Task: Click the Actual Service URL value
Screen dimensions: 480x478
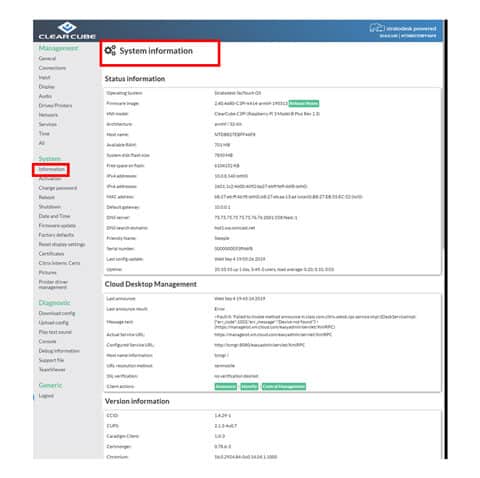Action: pos(273,334)
